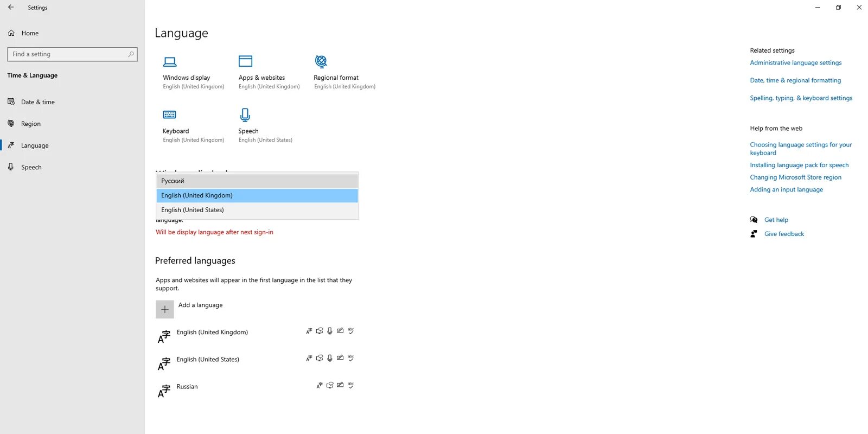Click Regional format tile label text
868x434 pixels.
tap(336, 78)
